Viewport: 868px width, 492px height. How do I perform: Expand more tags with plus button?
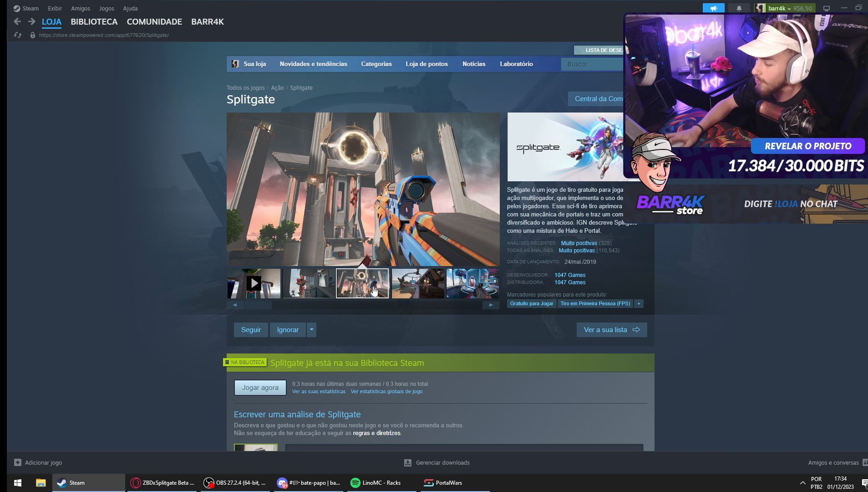(639, 303)
